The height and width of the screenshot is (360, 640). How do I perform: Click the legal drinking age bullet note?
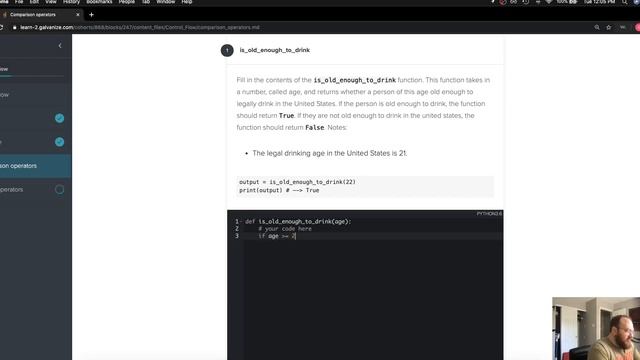[329, 153]
